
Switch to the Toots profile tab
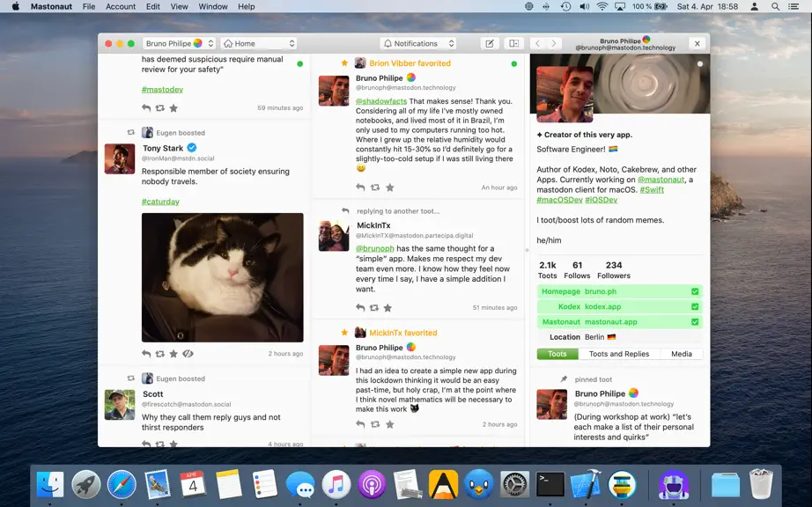point(557,354)
